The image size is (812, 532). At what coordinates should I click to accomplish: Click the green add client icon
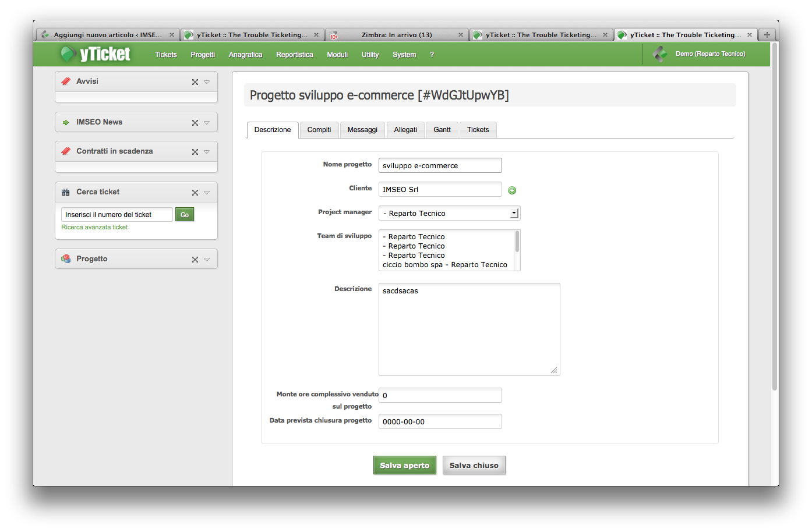click(512, 190)
